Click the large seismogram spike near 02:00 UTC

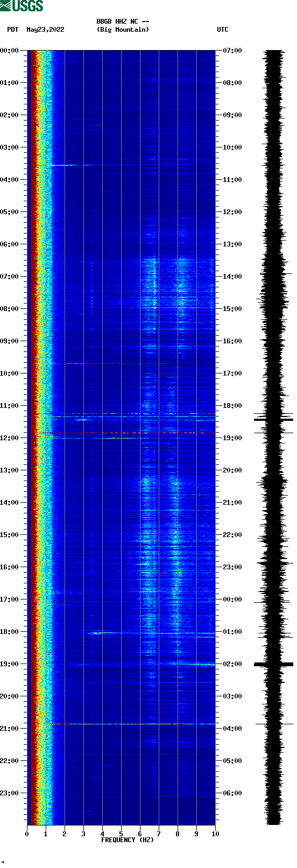[x=273, y=665]
